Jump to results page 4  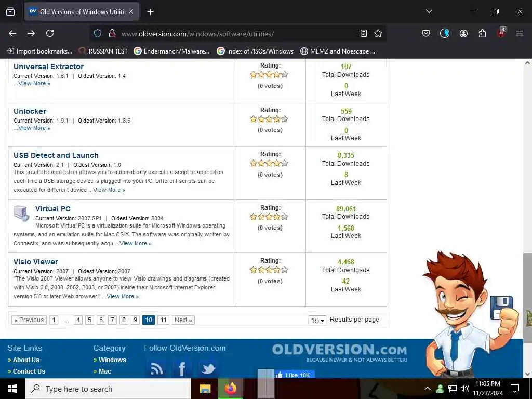(78, 320)
